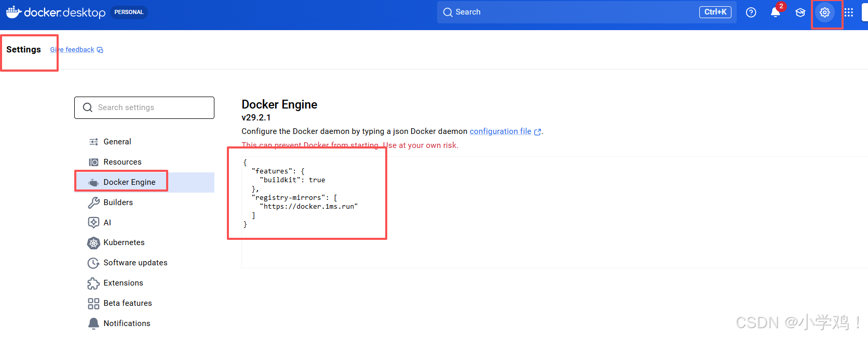Click the red notification count badge
This screenshot has height=338, width=868.
[x=781, y=6]
